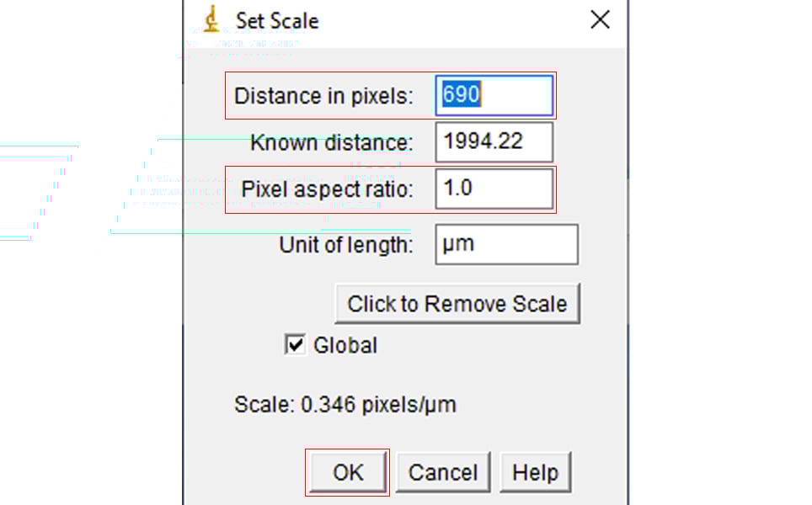Click the Unit of length field
The width and height of the screenshot is (812, 505).
coord(506,244)
